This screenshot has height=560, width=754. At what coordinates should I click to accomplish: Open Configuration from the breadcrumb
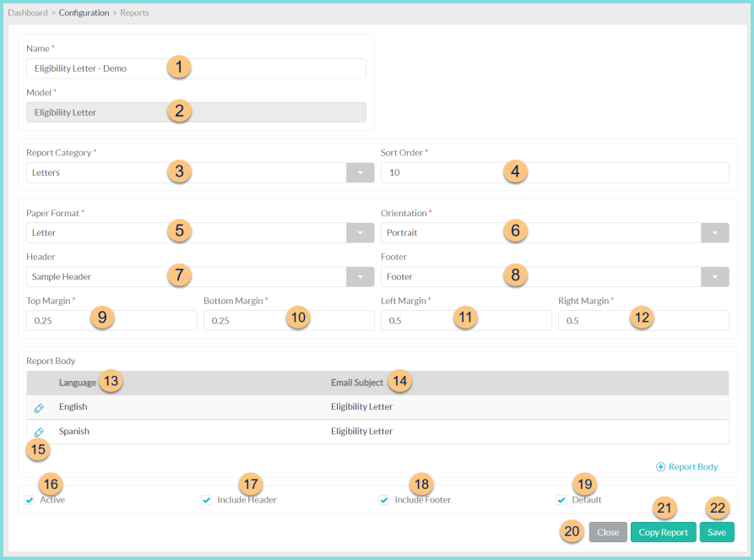pos(84,13)
